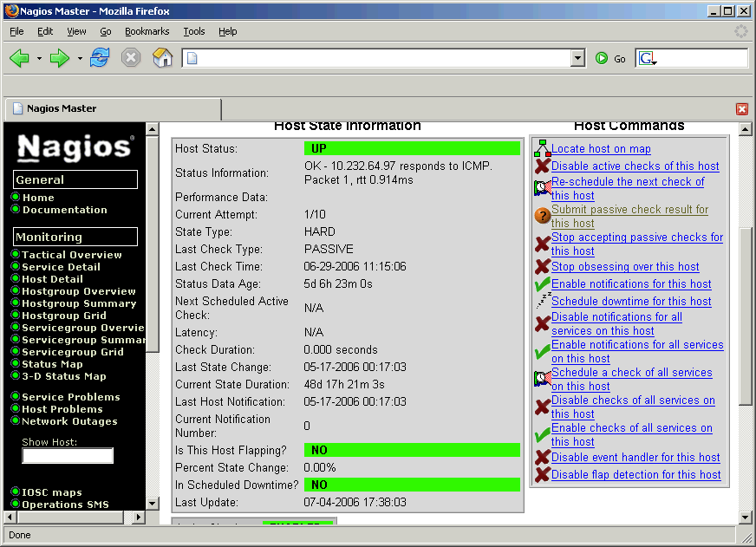
Task: Click the main page scrollbar down arrow
Action: click(745, 518)
